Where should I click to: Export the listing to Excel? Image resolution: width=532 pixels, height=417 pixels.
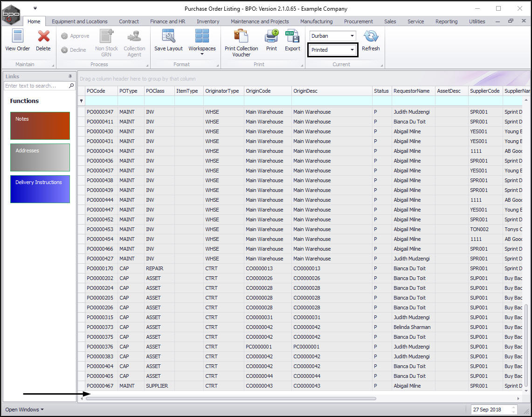coord(292,37)
